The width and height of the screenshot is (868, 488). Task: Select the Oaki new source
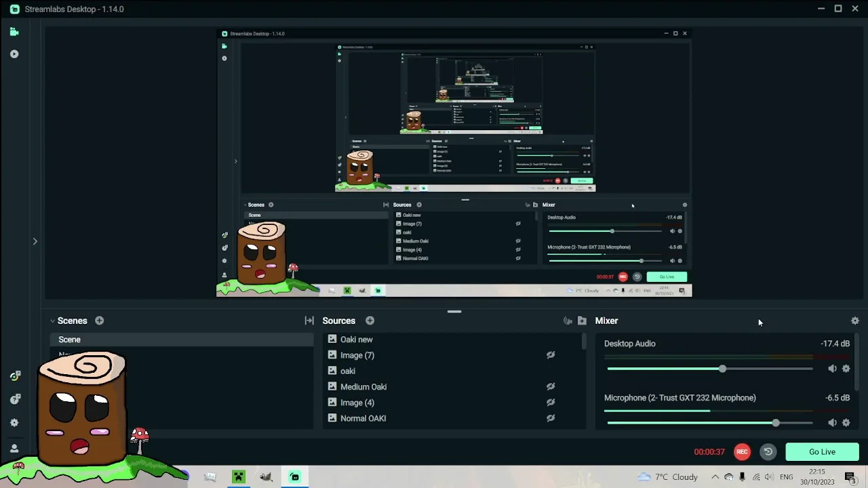(x=356, y=340)
